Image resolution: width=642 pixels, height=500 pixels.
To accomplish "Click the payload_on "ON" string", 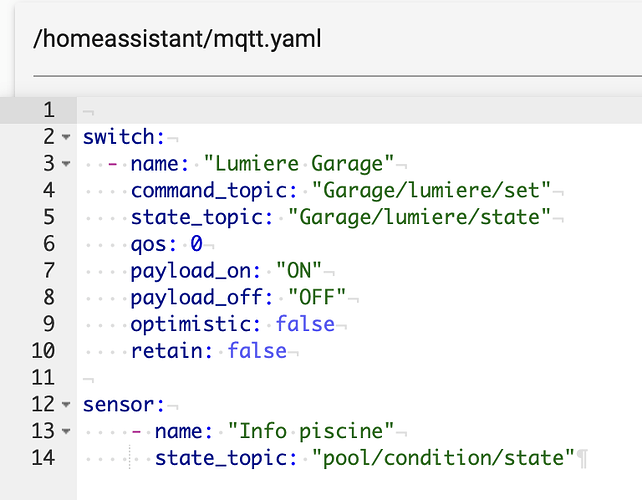I will 299,271.
